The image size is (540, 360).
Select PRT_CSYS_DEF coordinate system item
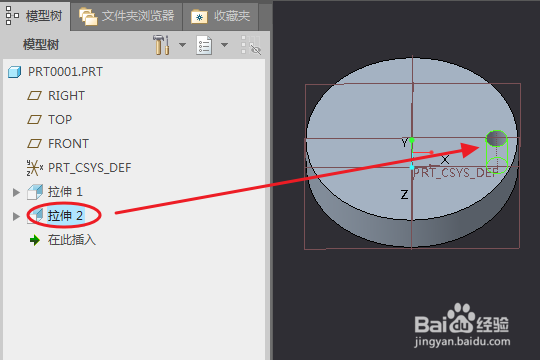coord(90,168)
